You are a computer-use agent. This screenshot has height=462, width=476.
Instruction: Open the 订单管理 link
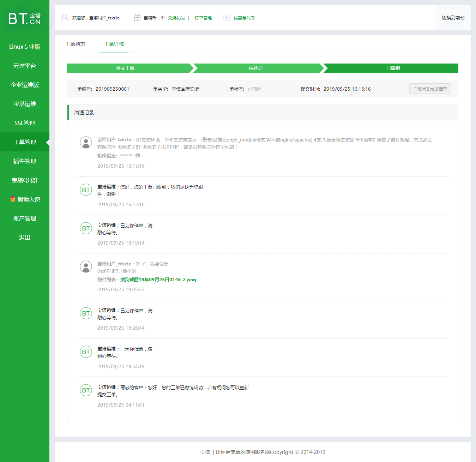(x=203, y=18)
